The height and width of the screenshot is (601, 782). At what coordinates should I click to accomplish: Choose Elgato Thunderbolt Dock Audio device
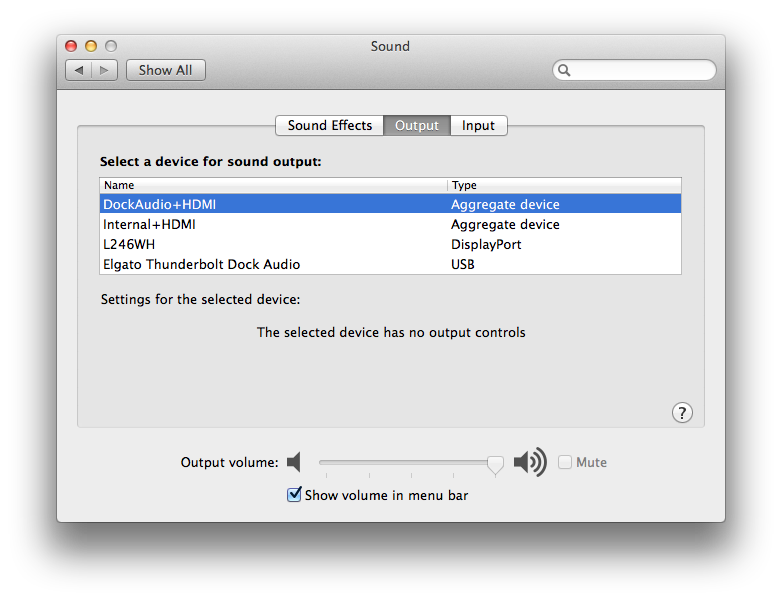pos(391,264)
